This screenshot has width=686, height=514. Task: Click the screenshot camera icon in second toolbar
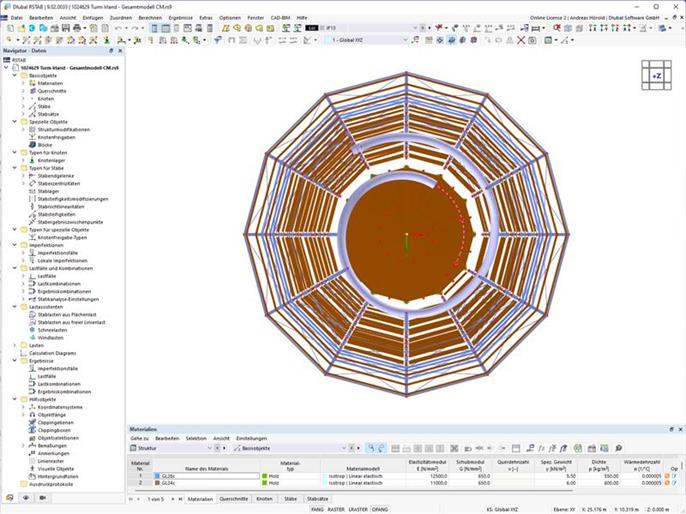[532, 40]
